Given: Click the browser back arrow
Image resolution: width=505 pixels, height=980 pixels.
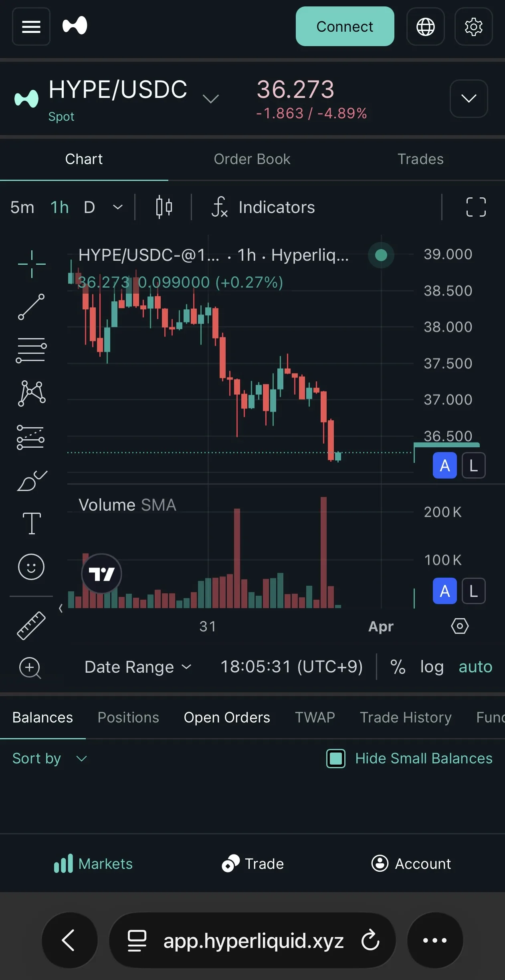Looking at the screenshot, I should pos(69,940).
